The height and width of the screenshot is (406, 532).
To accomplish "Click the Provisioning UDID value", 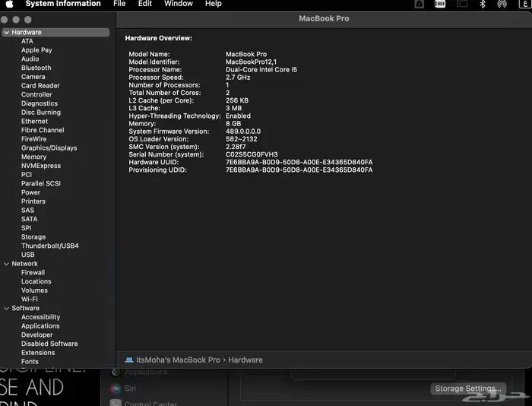I will (299, 170).
